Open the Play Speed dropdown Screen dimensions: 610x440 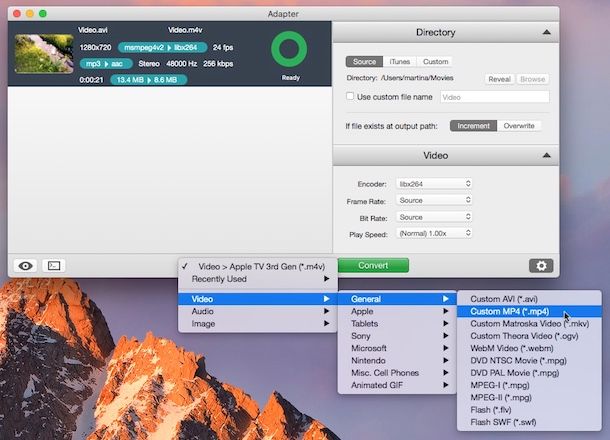434,233
